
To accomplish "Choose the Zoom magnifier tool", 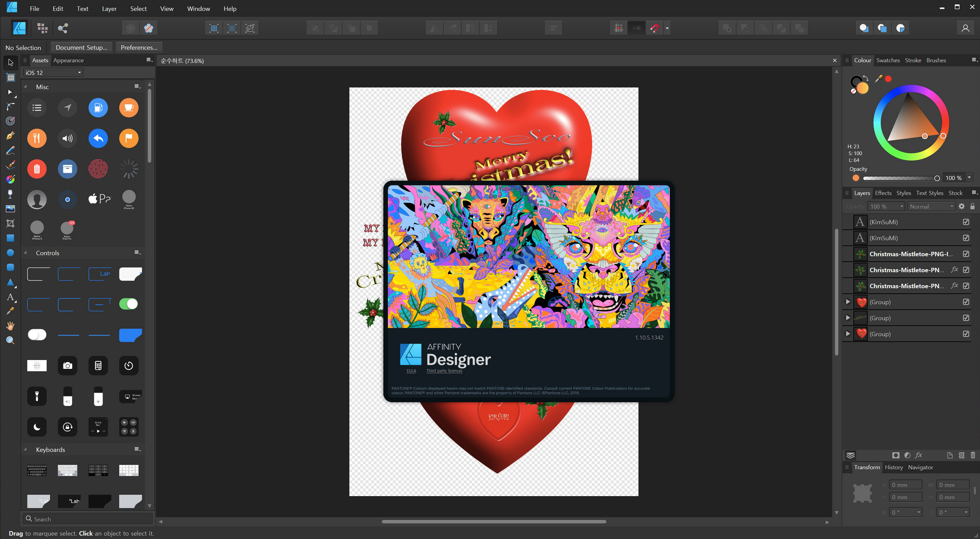I will [10, 340].
